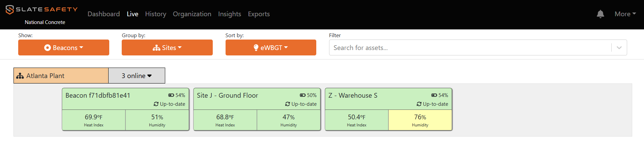Click sync icon on Beacon f71dbfb81e41 card

156,104
